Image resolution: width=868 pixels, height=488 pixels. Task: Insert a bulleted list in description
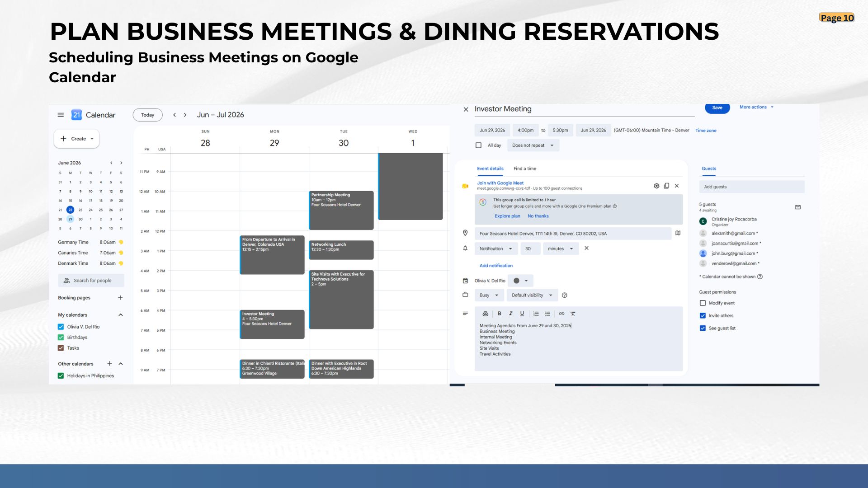pyautogui.click(x=547, y=314)
